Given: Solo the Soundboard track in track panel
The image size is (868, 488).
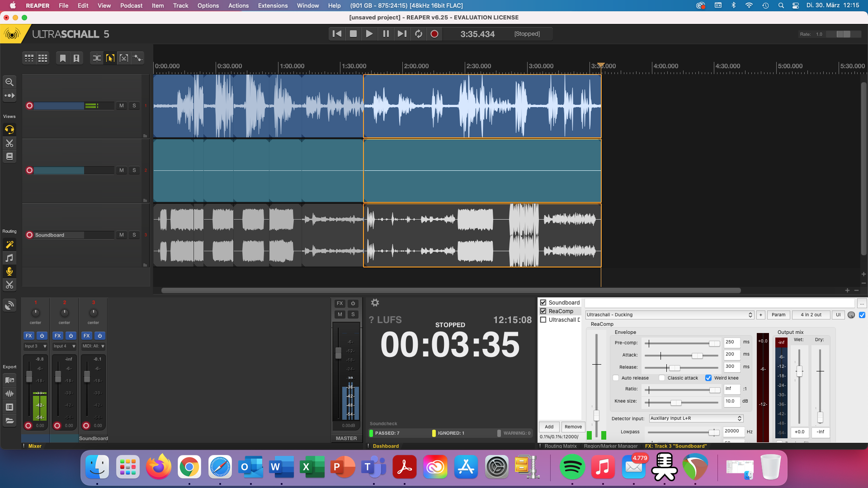Looking at the screenshot, I should [x=134, y=235].
